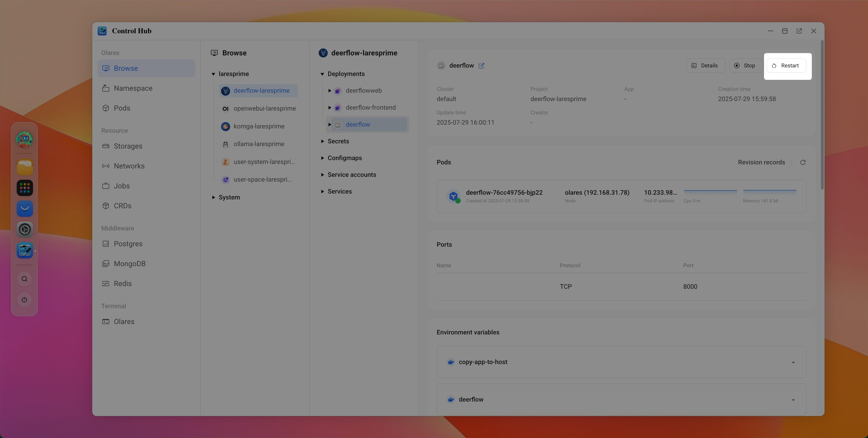Screen dimensions: 868x438
Task: Open the search icon in the dock
Action: pos(24,279)
